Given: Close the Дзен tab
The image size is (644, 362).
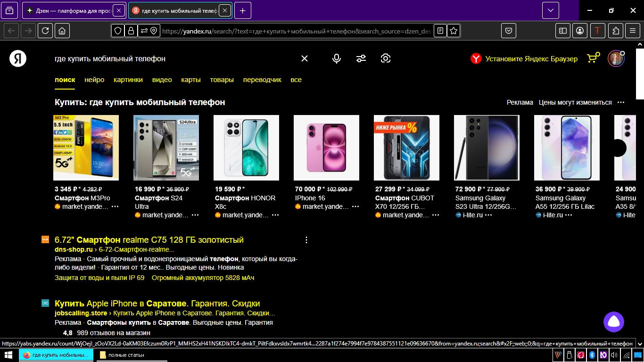Looking at the screenshot, I should tap(119, 10).
